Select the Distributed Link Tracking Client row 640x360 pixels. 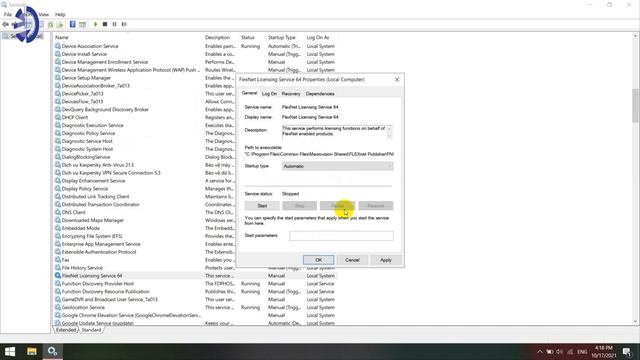[x=145, y=196]
